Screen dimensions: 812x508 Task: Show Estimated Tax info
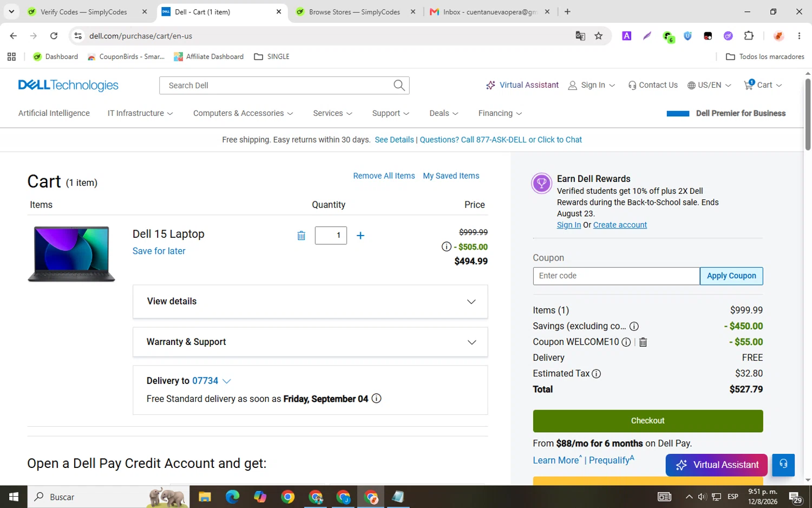[596, 374]
